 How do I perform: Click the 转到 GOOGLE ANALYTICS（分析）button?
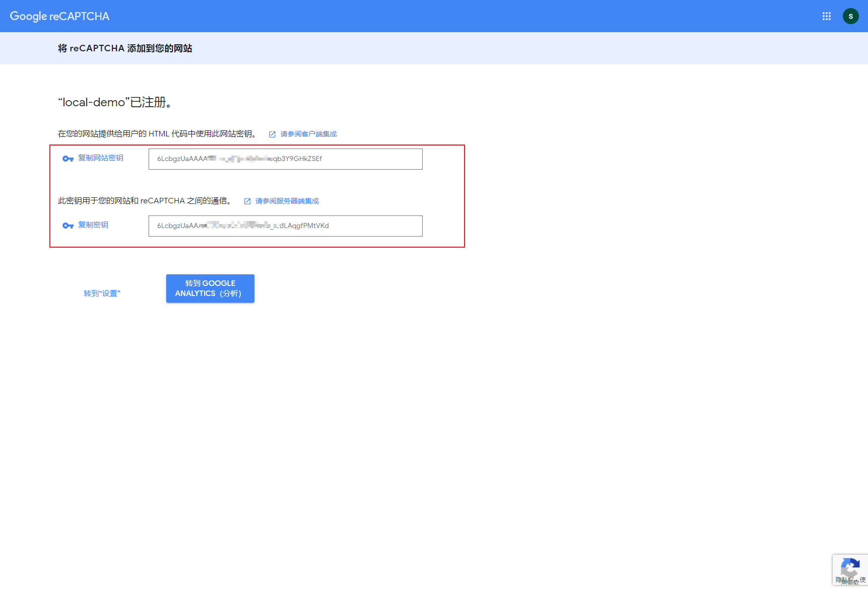coord(210,288)
